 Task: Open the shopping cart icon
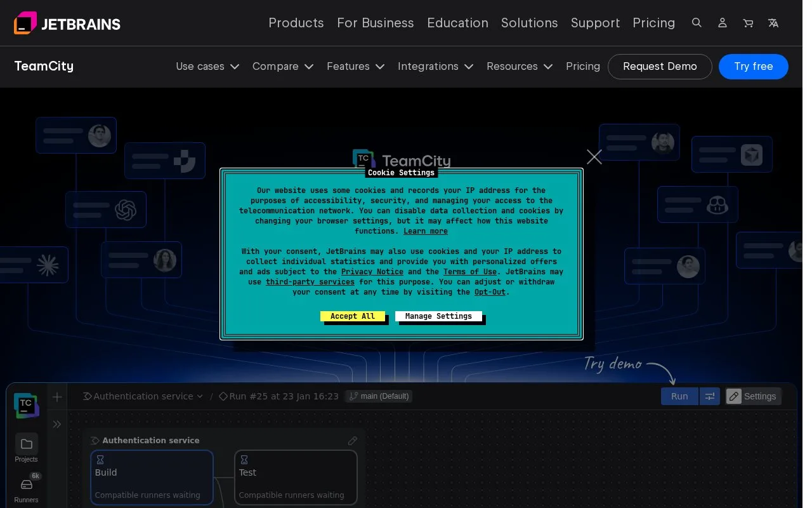point(749,23)
